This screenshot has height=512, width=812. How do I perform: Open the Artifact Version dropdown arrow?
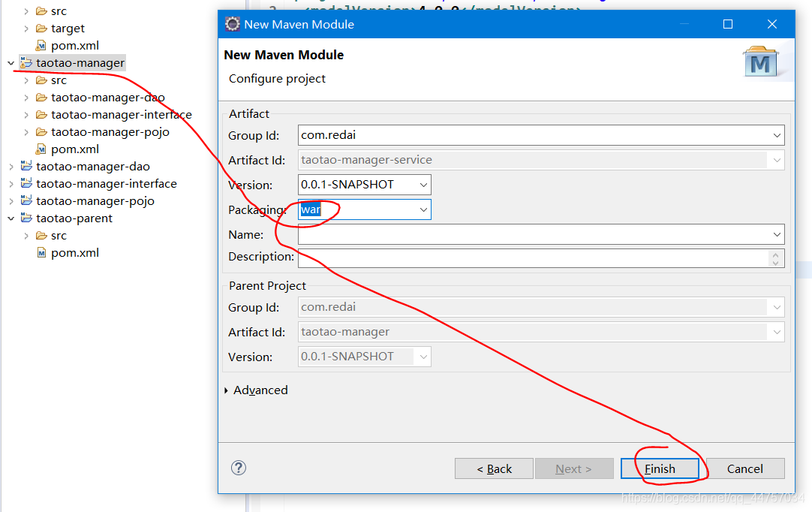pyautogui.click(x=423, y=185)
